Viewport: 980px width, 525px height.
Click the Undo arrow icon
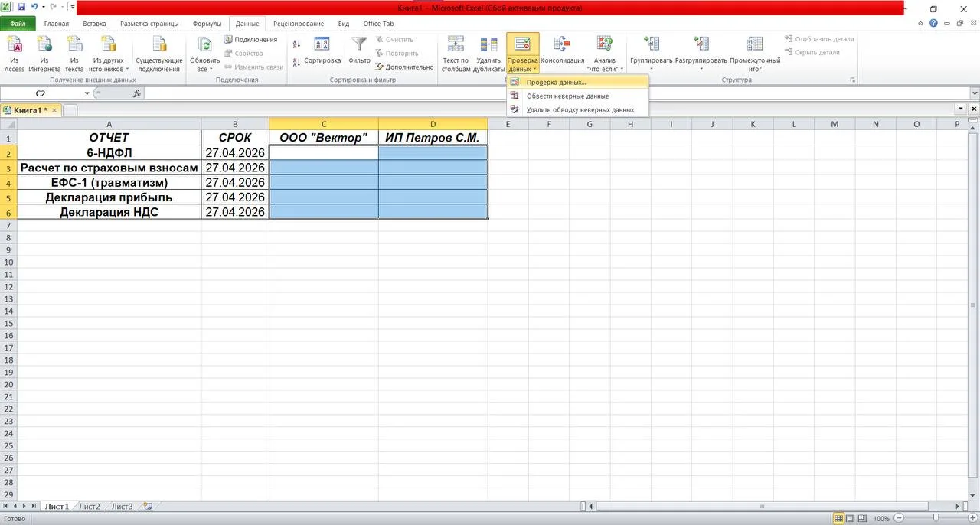[x=34, y=8]
